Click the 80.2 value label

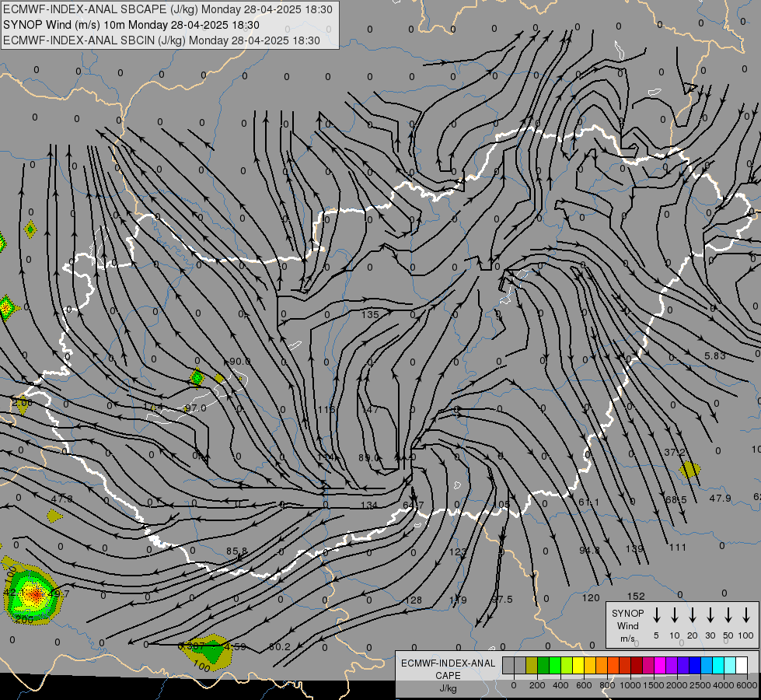[x=279, y=646]
